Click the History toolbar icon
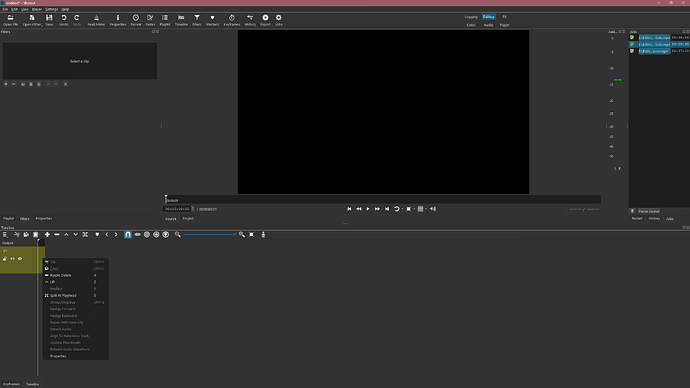This screenshot has height=388, width=690. (x=250, y=20)
